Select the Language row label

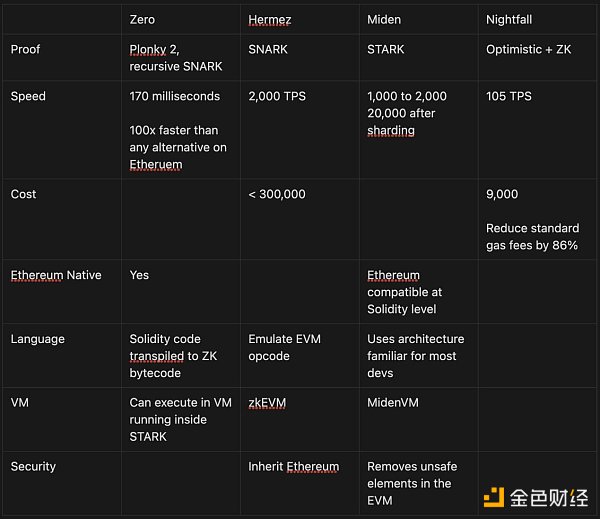point(37,339)
